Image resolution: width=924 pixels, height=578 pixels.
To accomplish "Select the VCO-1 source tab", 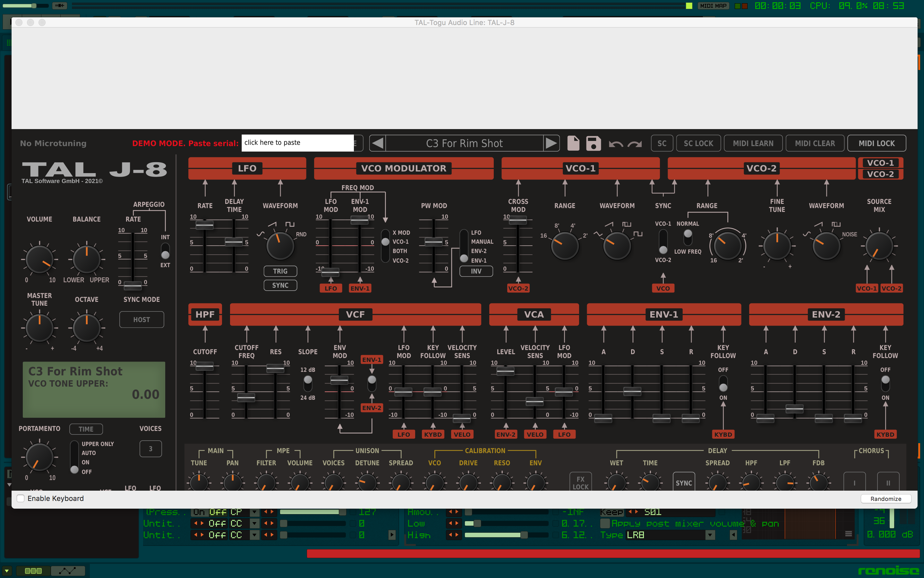I will [x=880, y=163].
